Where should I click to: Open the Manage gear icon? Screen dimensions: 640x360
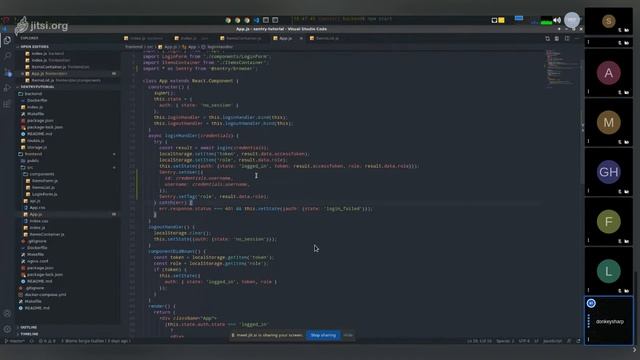coord(7,329)
